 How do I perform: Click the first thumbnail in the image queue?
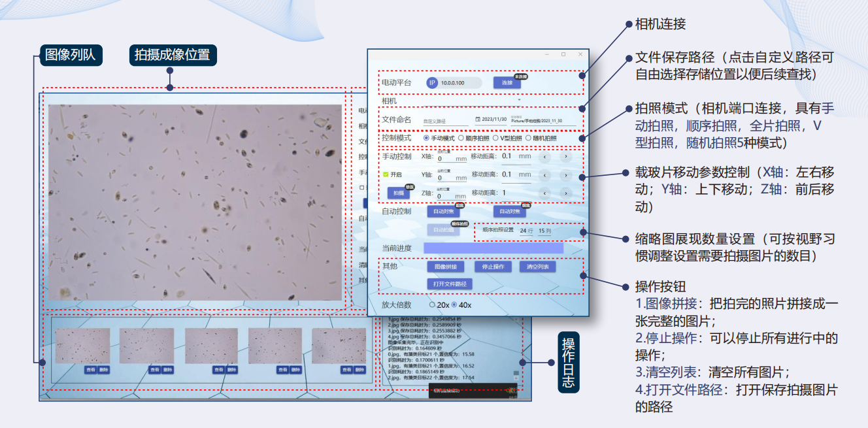tap(82, 346)
